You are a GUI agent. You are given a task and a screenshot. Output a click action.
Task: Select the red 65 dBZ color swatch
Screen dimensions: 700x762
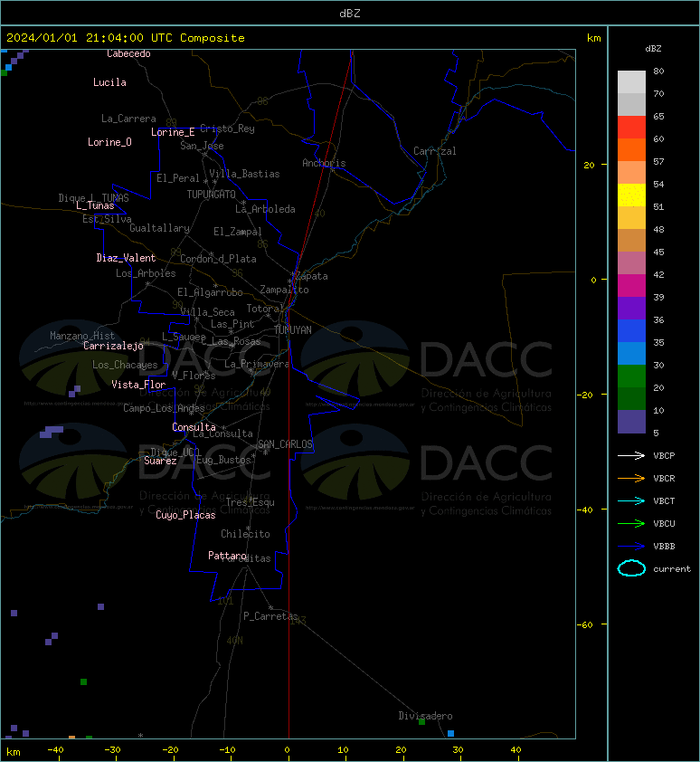click(x=631, y=127)
